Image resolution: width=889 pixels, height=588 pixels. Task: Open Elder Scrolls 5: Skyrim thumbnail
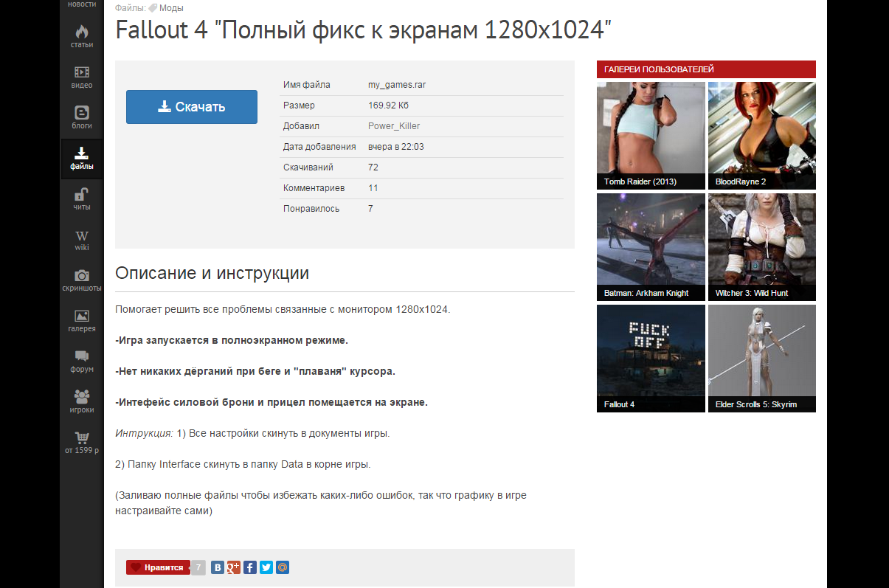click(762, 359)
